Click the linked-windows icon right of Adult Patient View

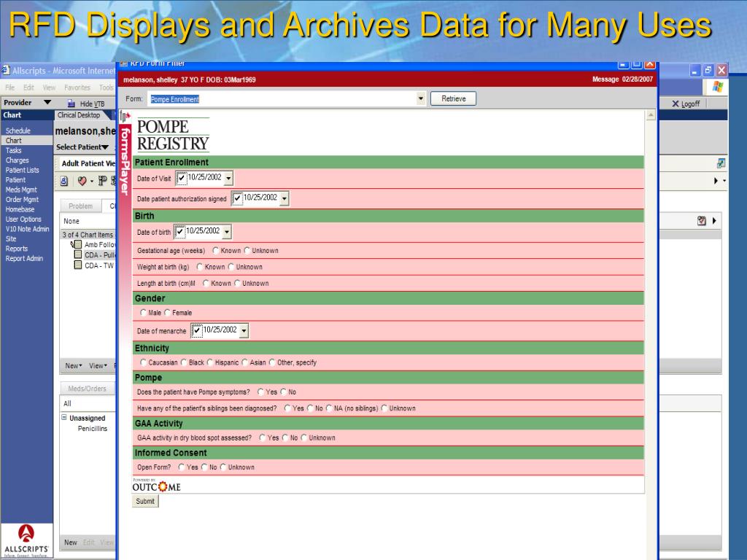click(721, 163)
